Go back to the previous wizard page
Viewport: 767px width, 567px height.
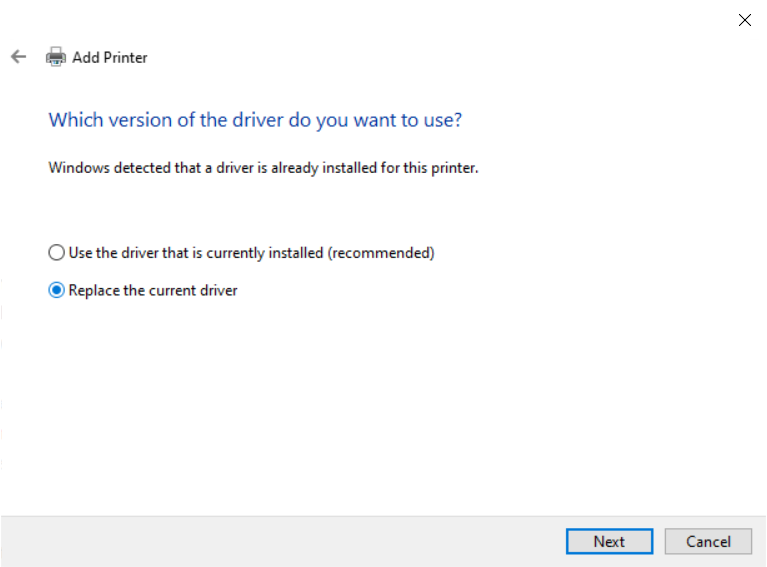pyautogui.click(x=18, y=57)
